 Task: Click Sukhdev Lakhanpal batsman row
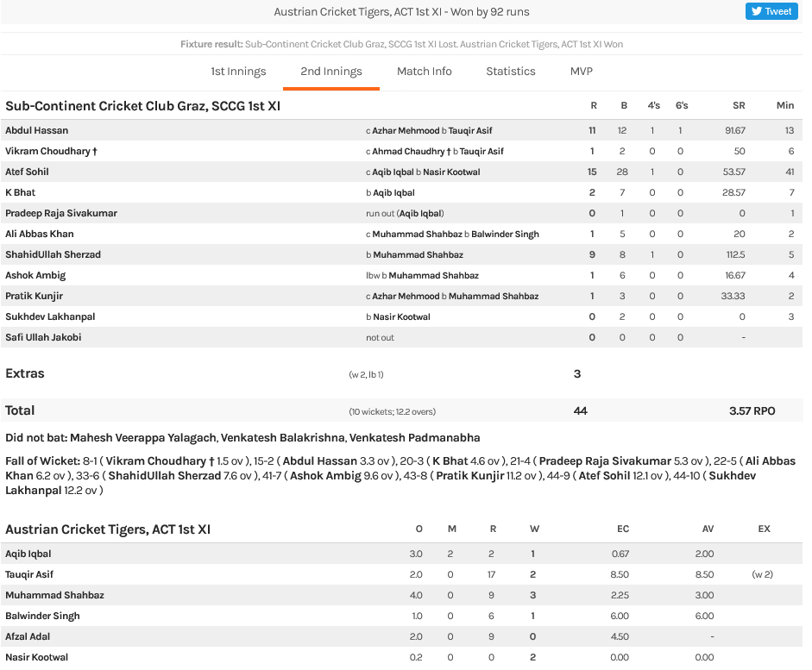[x=402, y=316]
